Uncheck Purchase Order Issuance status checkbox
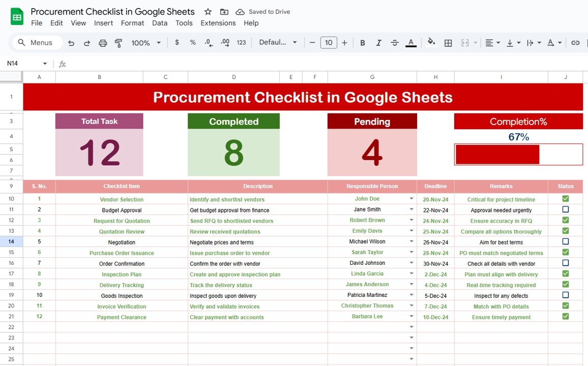The image size is (588, 366). pyautogui.click(x=566, y=252)
